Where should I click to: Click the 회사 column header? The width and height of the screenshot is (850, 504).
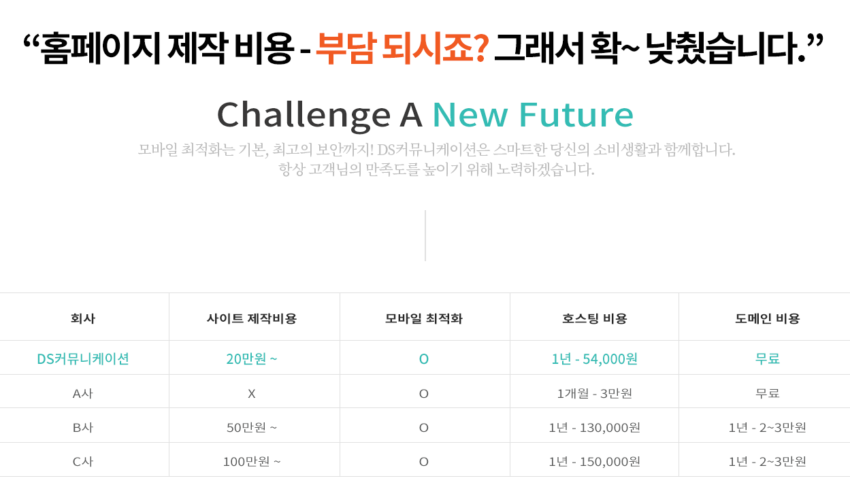[83, 318]
